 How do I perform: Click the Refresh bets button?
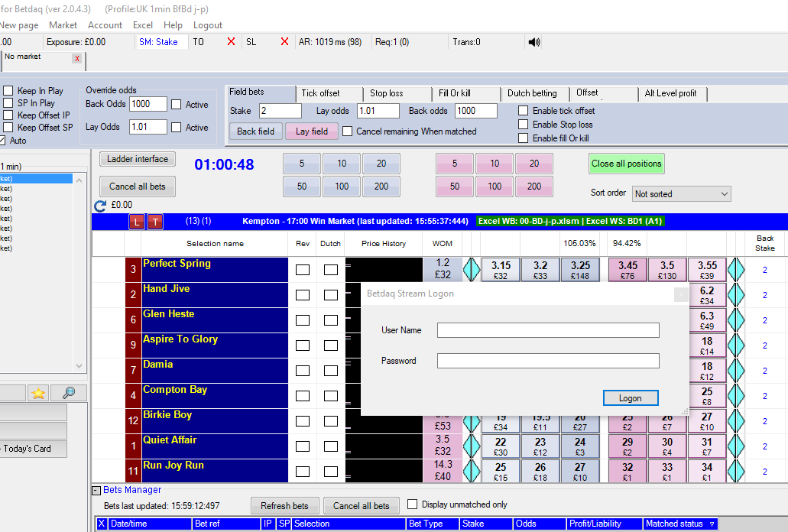(x=284, y=506)
